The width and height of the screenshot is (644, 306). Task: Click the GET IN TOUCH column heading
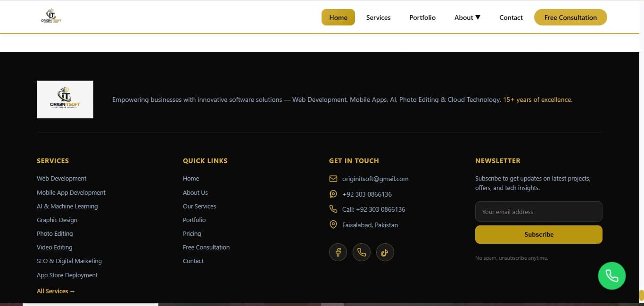tap(354, 161)
